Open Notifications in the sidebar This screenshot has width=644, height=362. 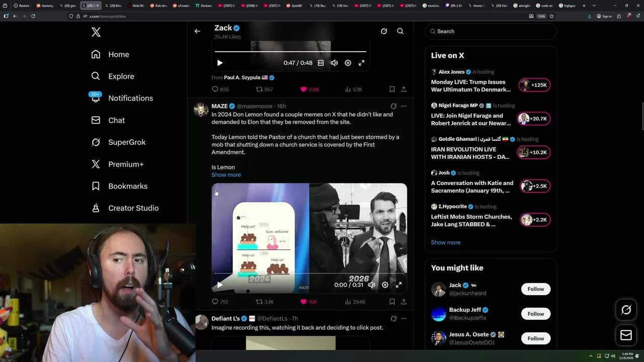click(x=122, y=98)
